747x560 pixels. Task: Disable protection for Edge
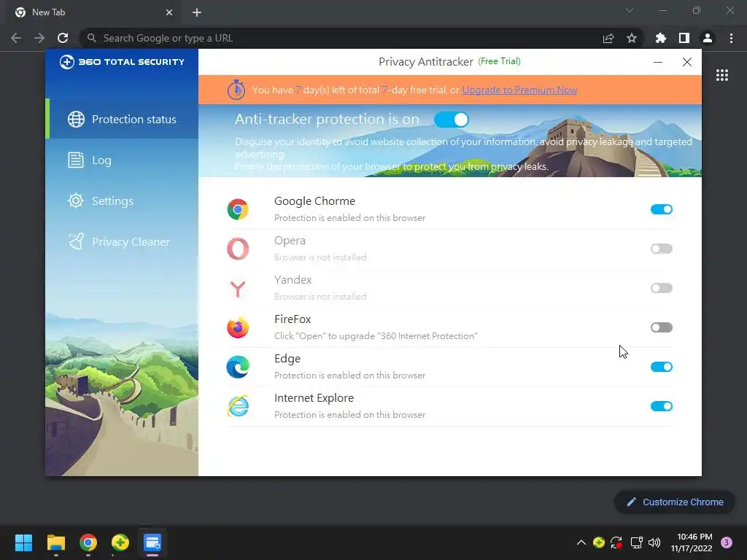coord(661,367)
